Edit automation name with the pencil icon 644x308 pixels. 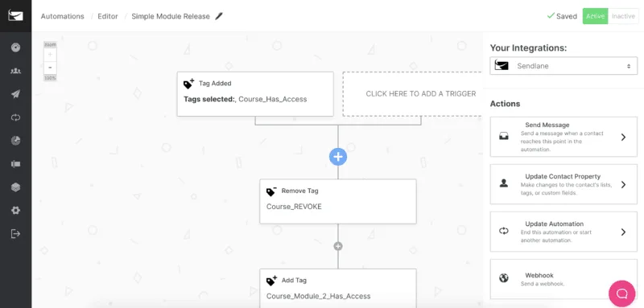(219, 16)
